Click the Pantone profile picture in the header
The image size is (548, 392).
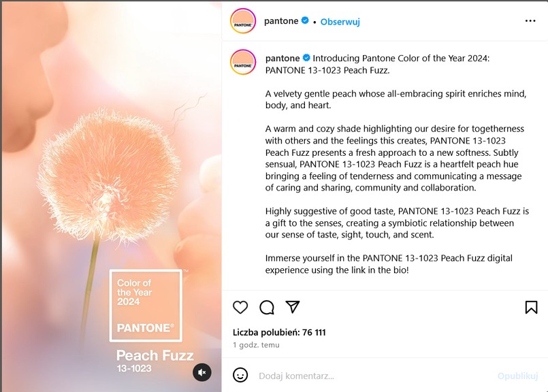[x=242, y=20]
